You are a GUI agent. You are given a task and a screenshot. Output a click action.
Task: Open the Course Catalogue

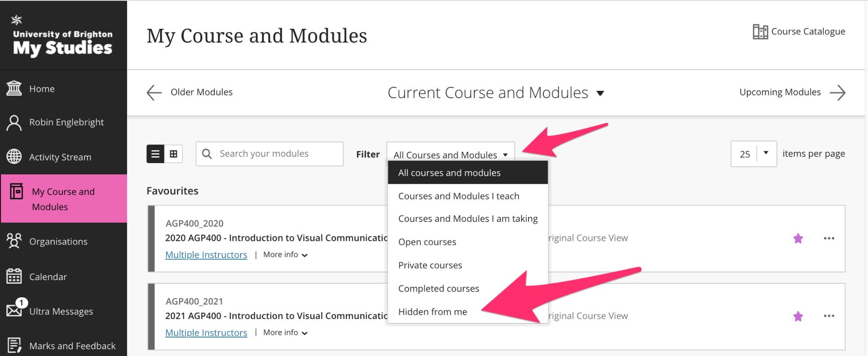[x=798, y=31]
